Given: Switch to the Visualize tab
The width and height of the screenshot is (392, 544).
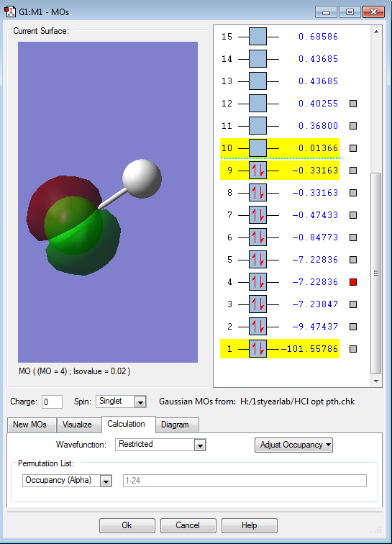Looking at the screenshot, I should click(x=77, y=425).
